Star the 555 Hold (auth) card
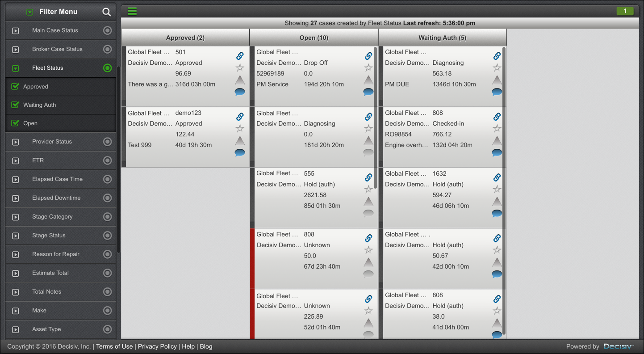This screenshot has height=354, width=644. coord(368,190)
